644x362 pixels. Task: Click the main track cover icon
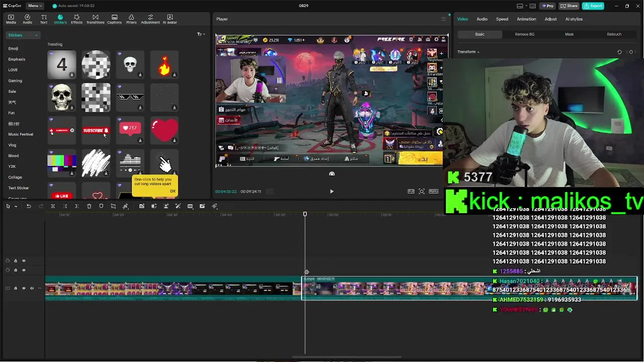[8, 288]
